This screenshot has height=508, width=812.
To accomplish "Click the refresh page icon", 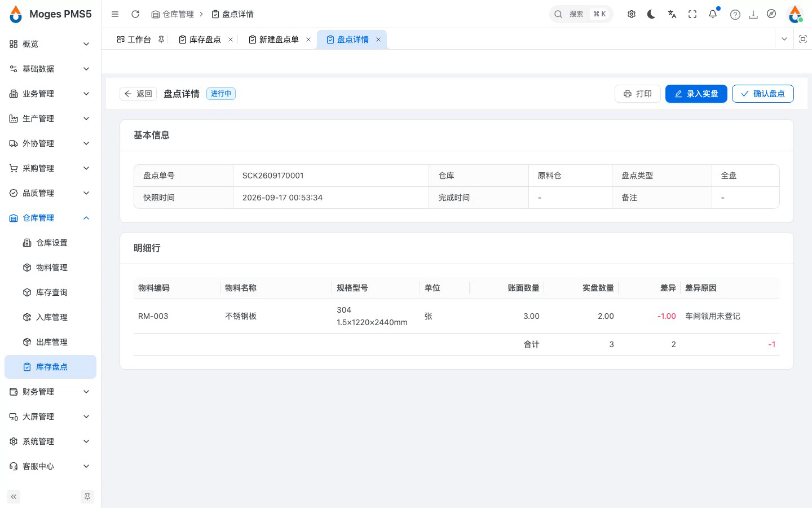I will pyautogui.click(x=135, y=14).
